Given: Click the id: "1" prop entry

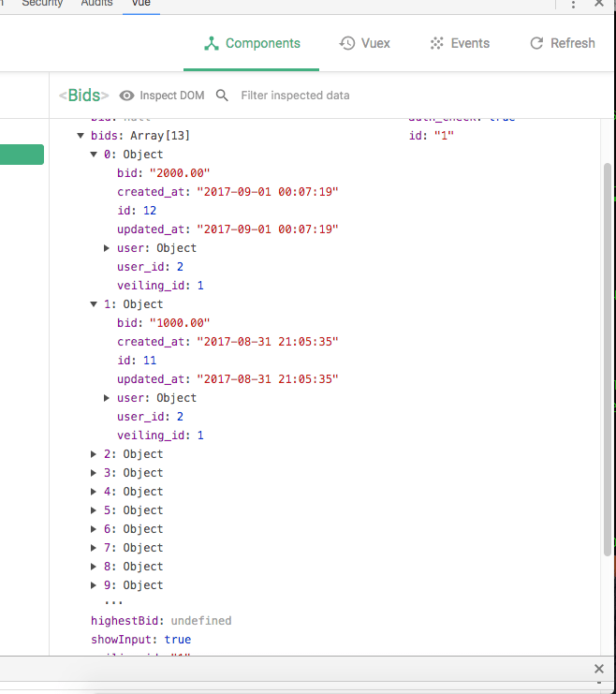Looking at the screenshot, I should (432, 136).
